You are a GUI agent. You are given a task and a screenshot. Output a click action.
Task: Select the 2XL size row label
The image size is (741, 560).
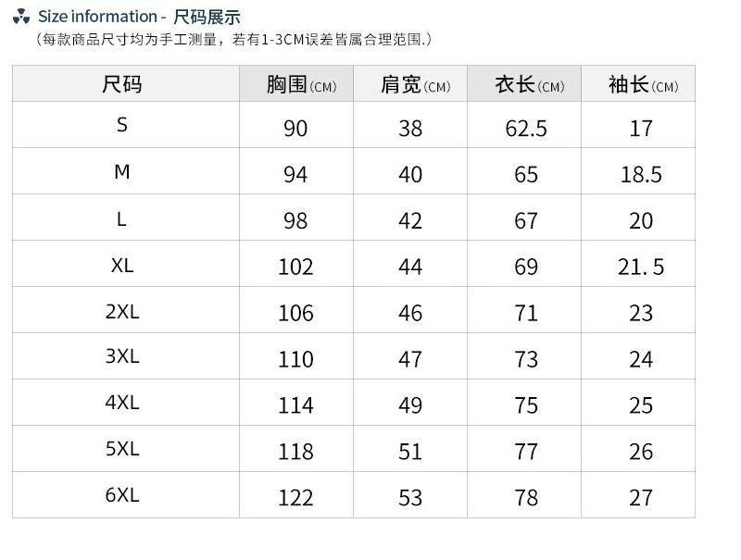pyautogui.click(x=122, y=312)
